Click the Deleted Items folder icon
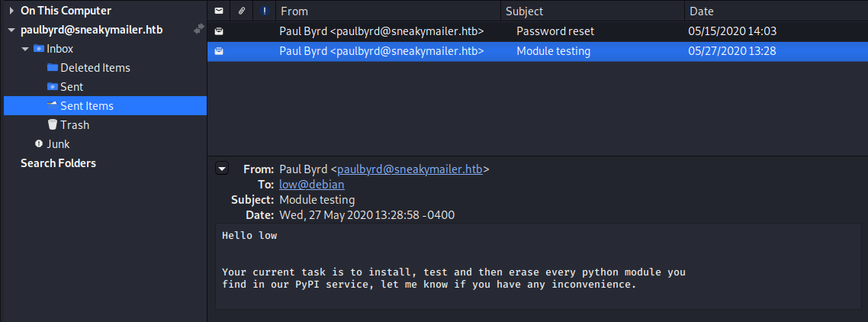The image size is (868, 322). click(53, 68)
